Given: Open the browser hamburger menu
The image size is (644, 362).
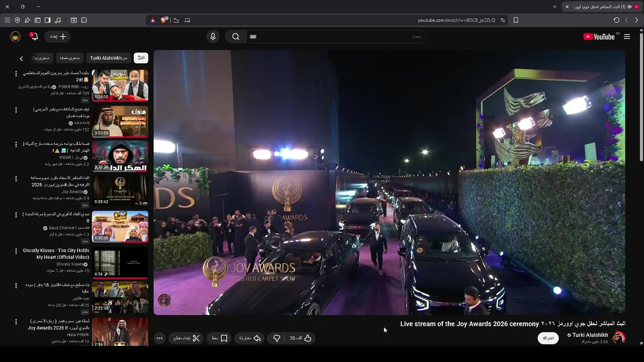Looking at the screenshot, I should [x=7, y=20].
